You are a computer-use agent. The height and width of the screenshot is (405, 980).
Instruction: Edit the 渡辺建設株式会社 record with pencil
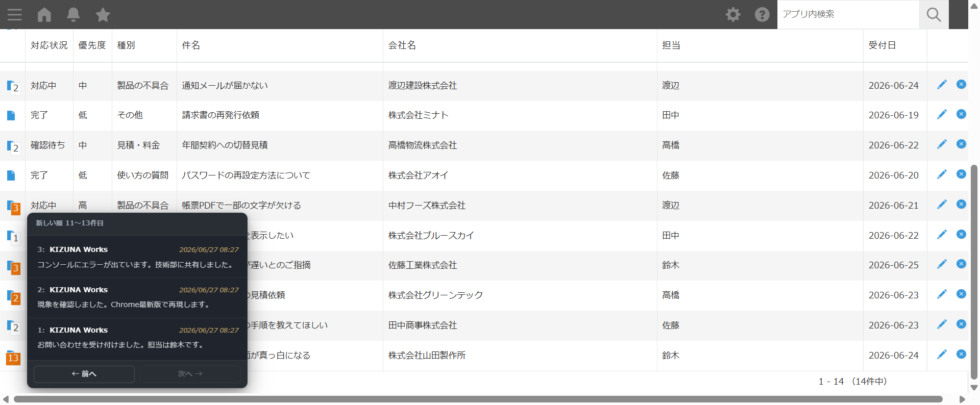tap(942, 85)
